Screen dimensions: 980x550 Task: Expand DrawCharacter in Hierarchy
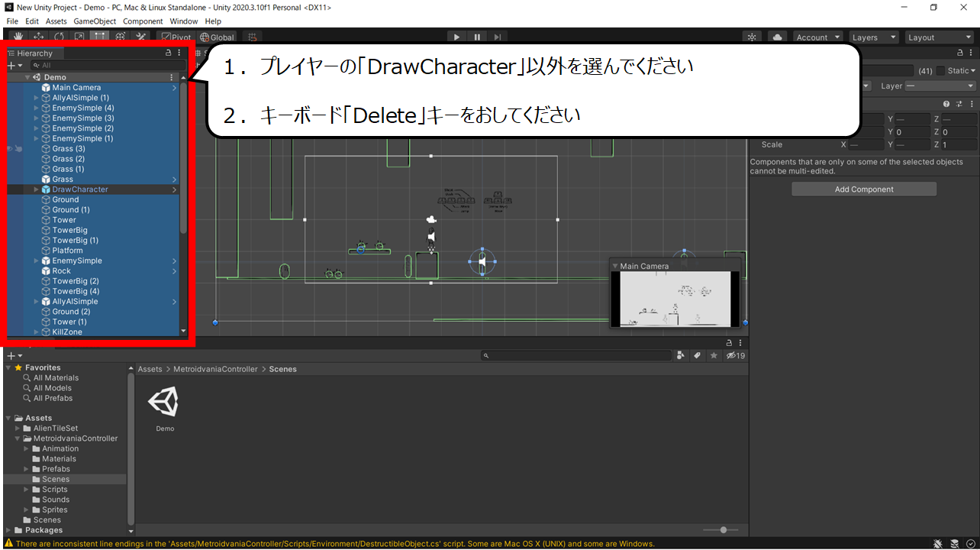point(36,189)
